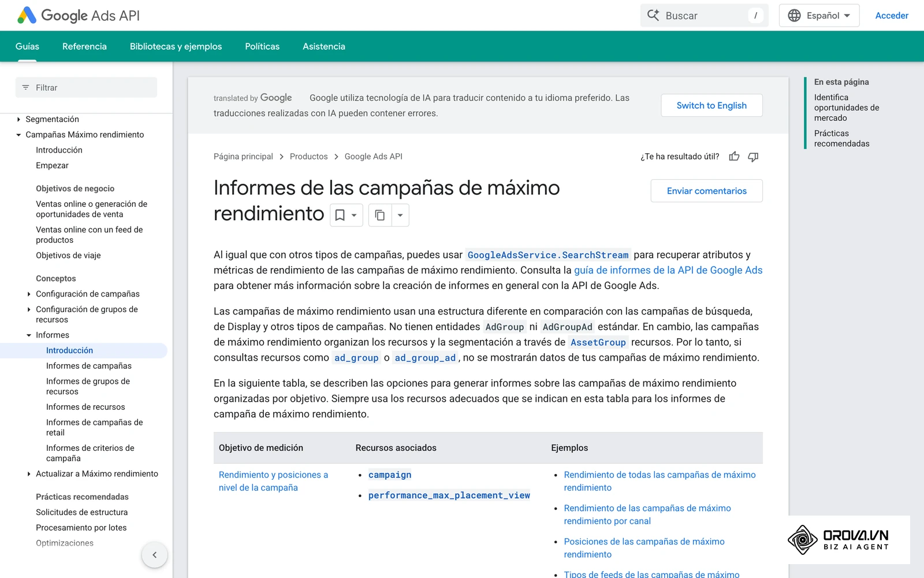Viewport: 924px width, 578px height.
Task: Click the Google Ads API logo
Action: pos(79,16)
